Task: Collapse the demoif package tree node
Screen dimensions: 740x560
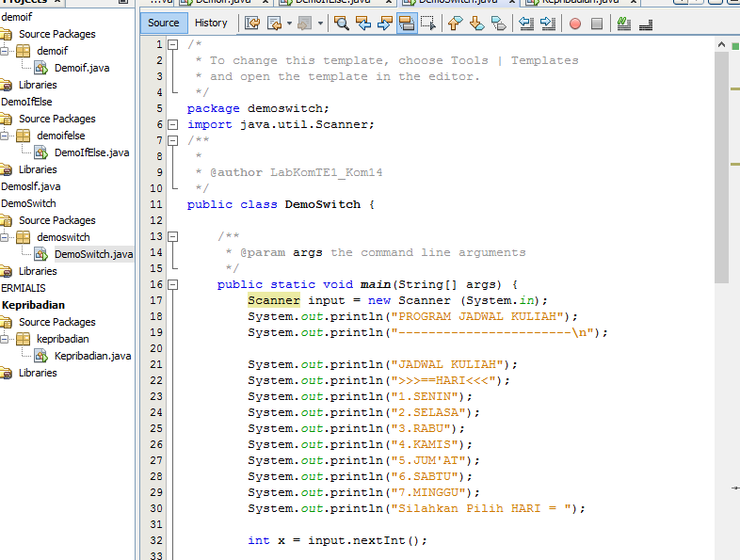Action: pos(5,51)
